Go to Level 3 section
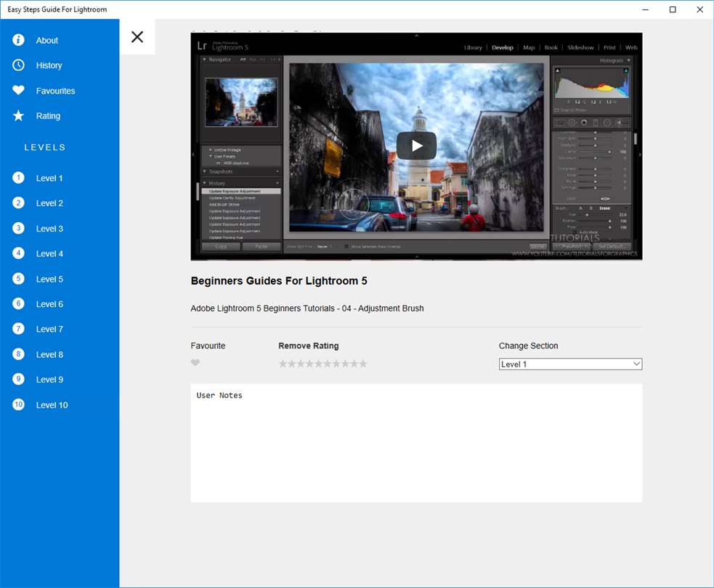 49,229
